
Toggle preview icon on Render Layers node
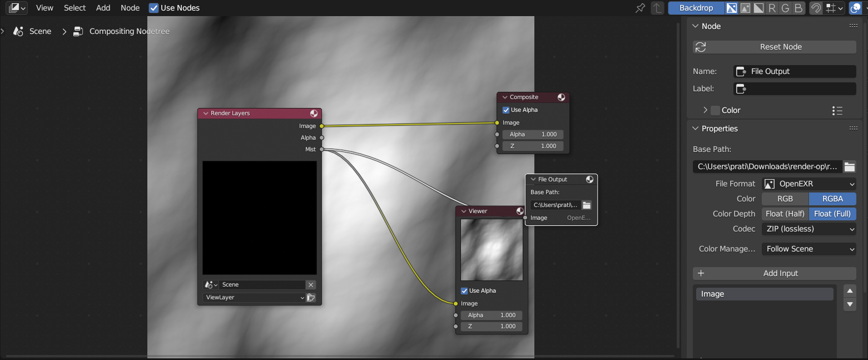pos(314,113)
